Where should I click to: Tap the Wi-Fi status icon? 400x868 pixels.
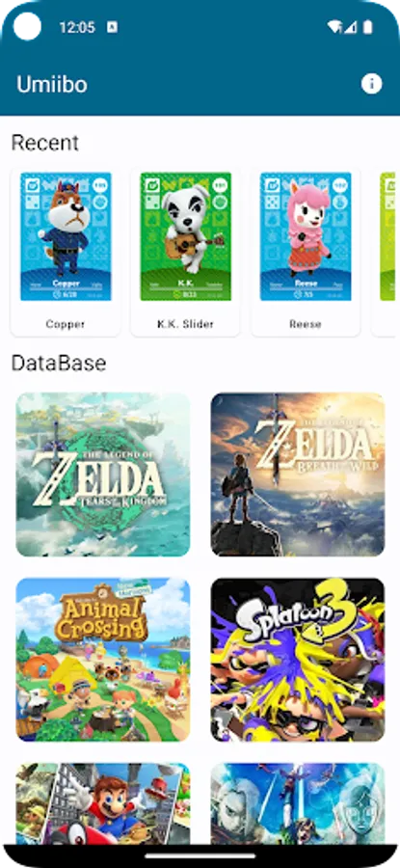point(334,27)
